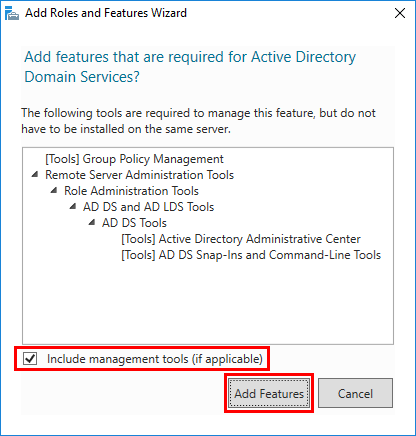Select the Role Administration Tools node
The image size is (416, 436).
131,191
